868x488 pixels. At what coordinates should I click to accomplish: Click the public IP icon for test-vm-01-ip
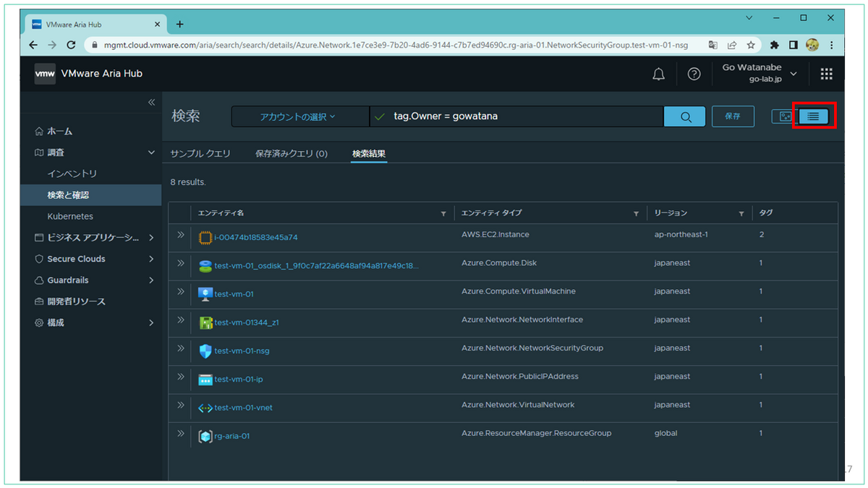(x=205, y=379)
